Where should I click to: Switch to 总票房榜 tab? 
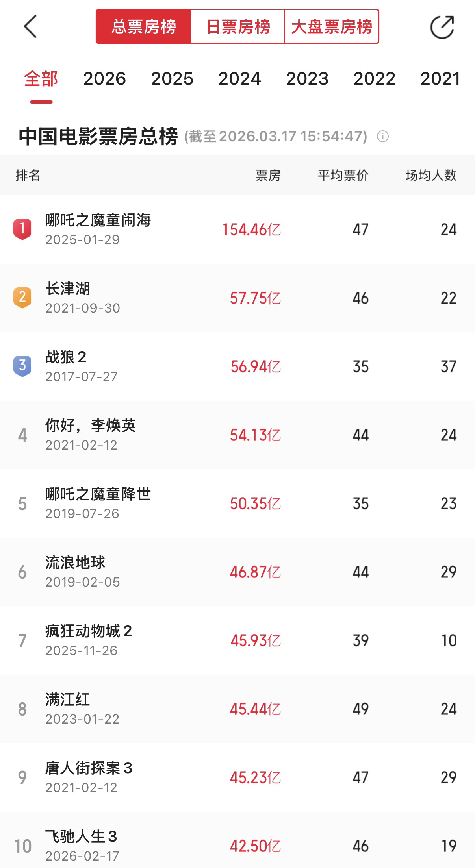point(143,27)
